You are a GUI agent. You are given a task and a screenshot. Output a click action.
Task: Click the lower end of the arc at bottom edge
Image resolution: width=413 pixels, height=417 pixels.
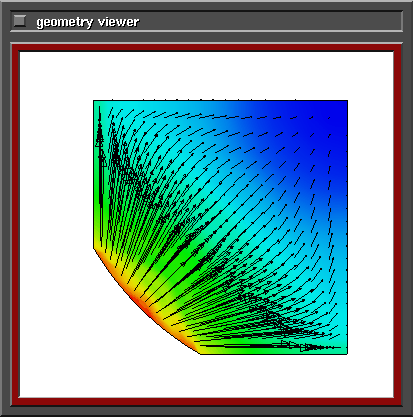click(200, 354)
